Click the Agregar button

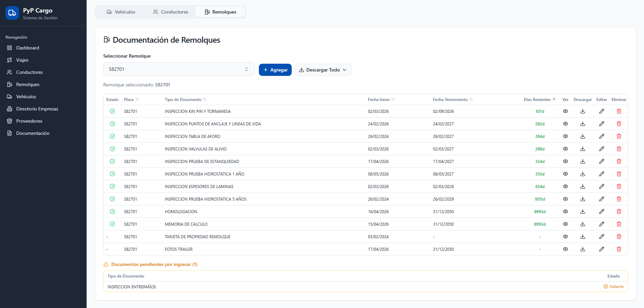[x=275, y=70]
